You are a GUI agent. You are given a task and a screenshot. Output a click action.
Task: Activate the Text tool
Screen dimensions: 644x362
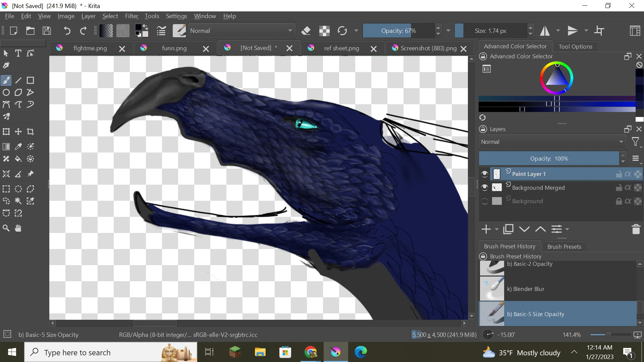pos(18,53)
